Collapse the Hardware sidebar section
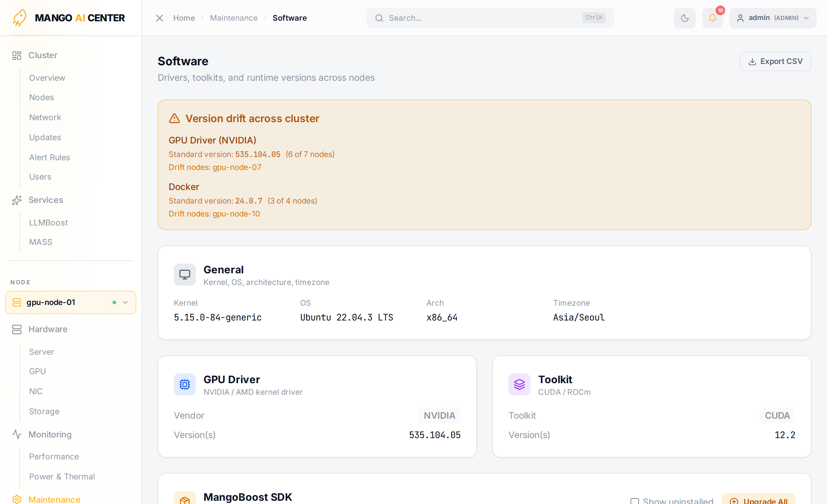The height and width of the screenshot is (504, 827). 48,330
